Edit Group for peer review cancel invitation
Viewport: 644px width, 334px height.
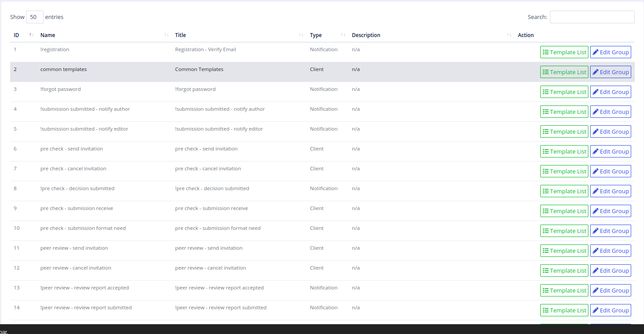[610, 270]
